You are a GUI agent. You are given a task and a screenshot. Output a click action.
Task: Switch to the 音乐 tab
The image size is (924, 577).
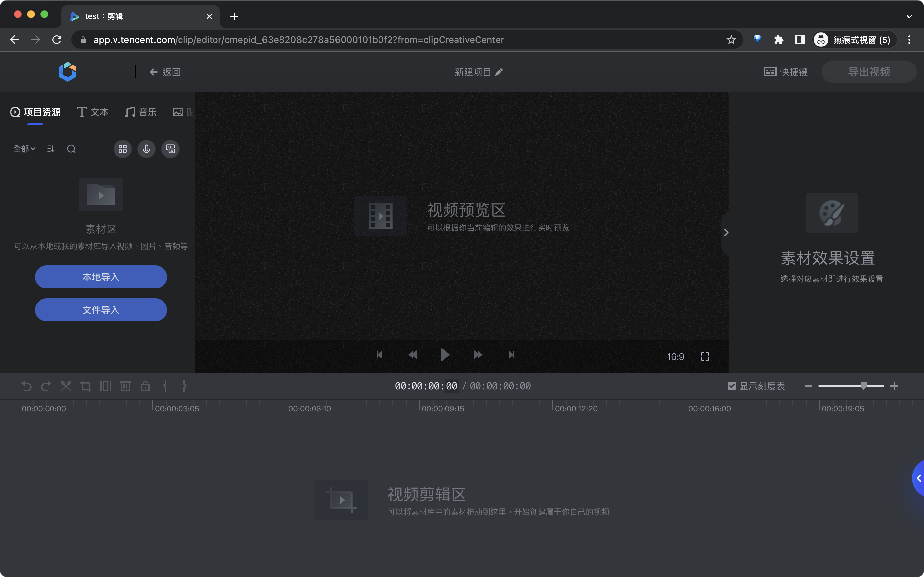141,112
